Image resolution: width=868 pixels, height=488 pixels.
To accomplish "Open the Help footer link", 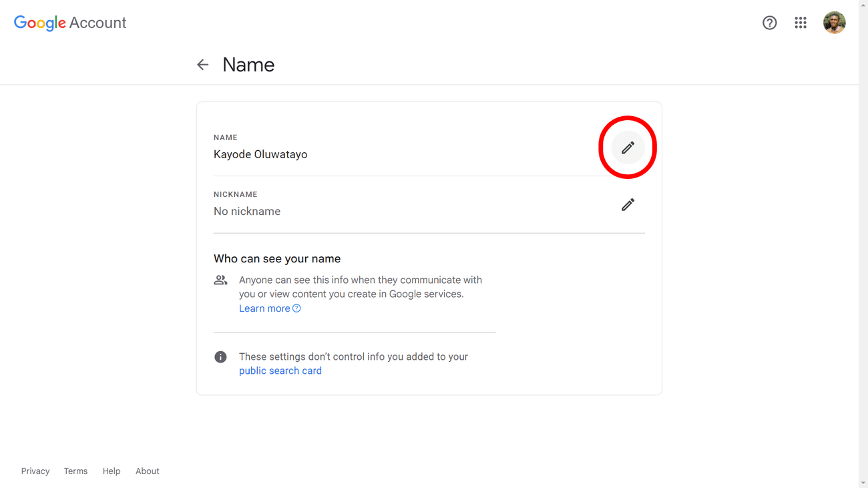I will coord(112,471).
